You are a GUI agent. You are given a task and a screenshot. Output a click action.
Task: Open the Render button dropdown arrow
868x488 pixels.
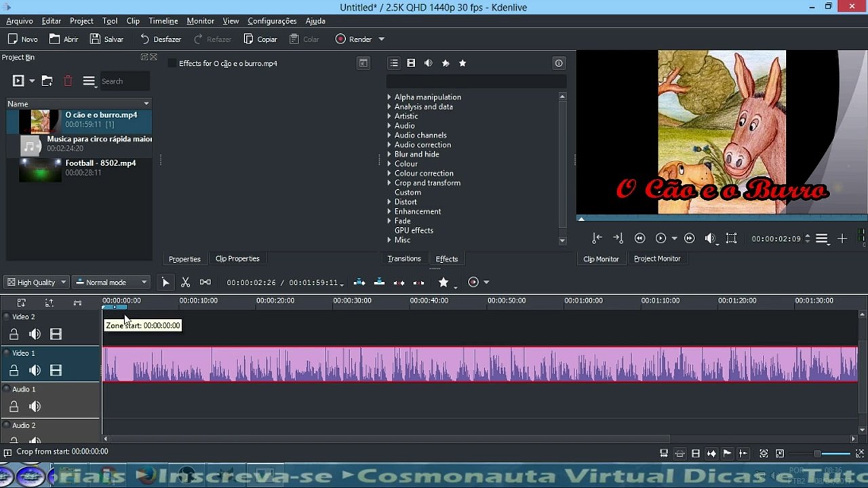coord(381,39)
